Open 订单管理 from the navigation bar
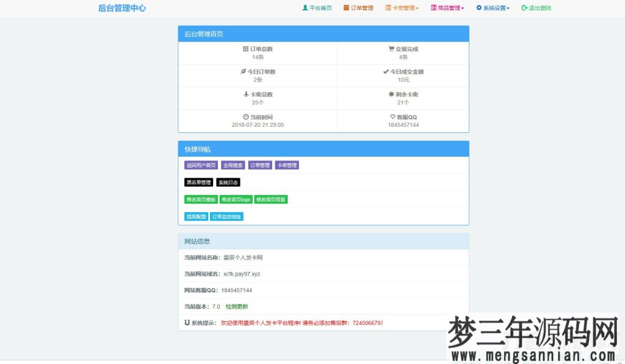This screenshot has width=625, height=364. [x=363, y=8]
